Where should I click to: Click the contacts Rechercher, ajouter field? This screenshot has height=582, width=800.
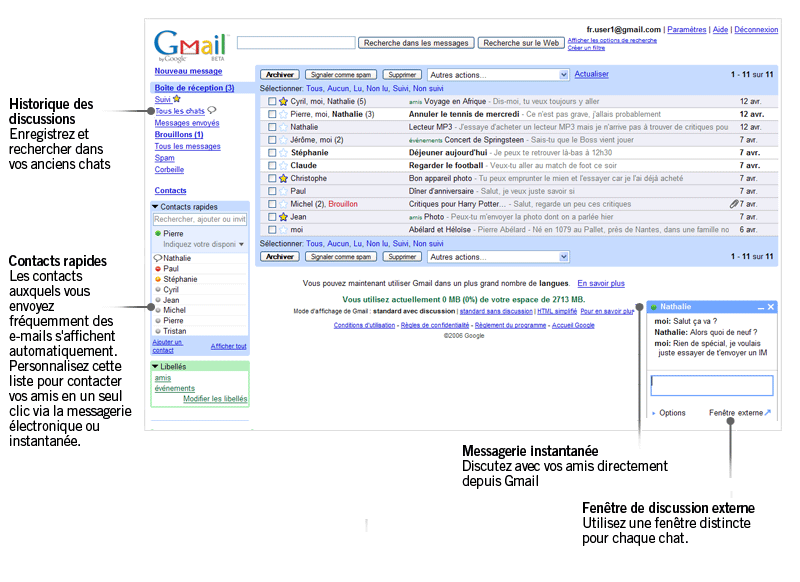coord(200,219)
